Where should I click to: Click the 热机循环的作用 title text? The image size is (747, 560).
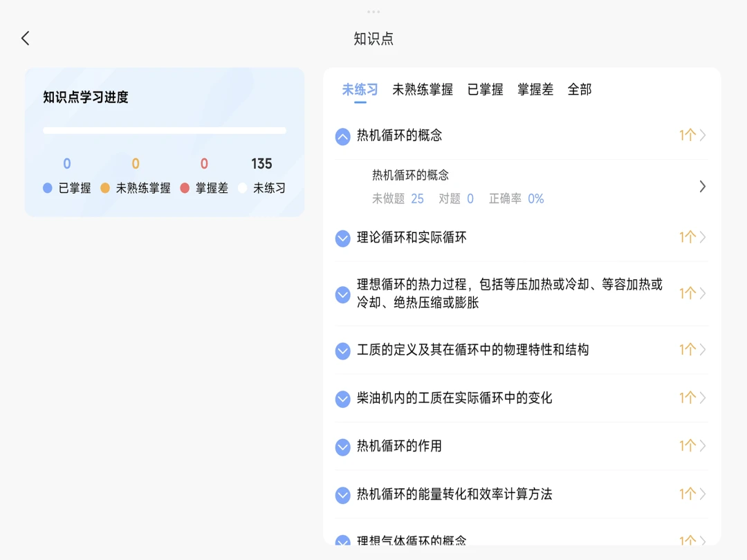(399, 446)
